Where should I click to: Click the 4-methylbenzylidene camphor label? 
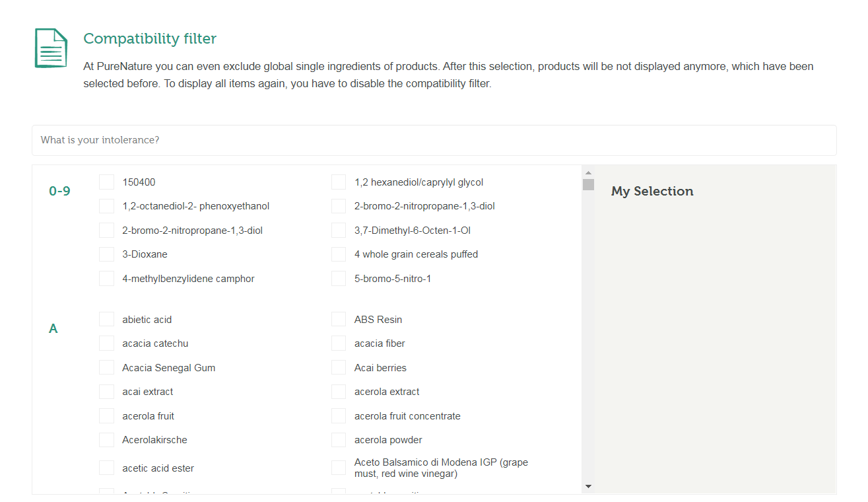[x=188, y=279]
